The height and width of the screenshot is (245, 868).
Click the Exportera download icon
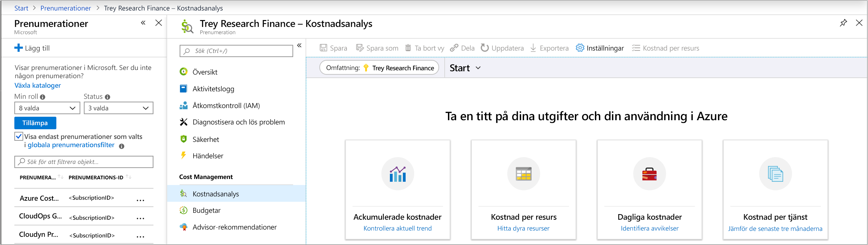(x=533, y=48)
